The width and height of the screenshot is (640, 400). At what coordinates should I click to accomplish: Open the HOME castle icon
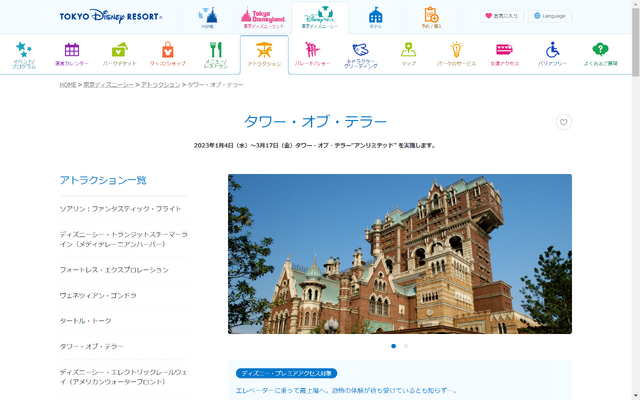pos(207,18)
